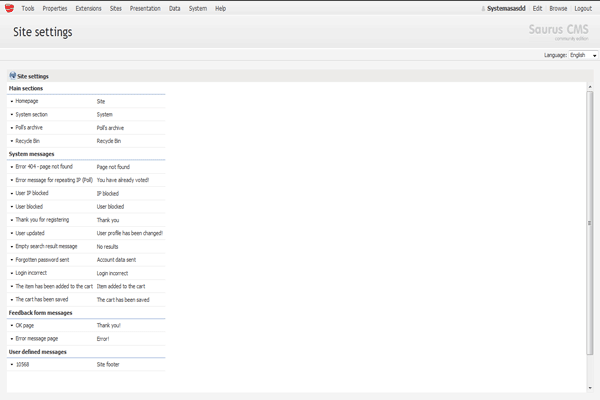Click User profile has been changed! value

[x=130, y=233]
